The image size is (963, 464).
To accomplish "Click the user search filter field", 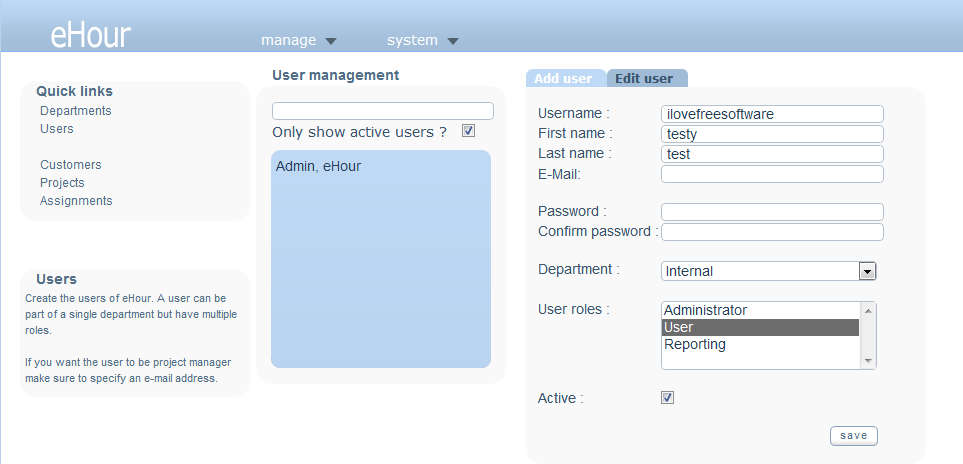I will coord(382,111).
